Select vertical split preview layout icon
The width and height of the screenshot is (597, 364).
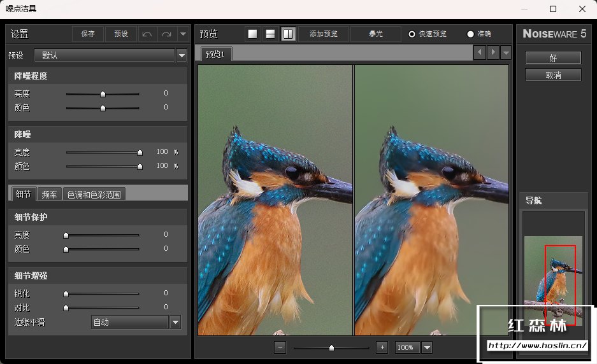click(288, 34)
